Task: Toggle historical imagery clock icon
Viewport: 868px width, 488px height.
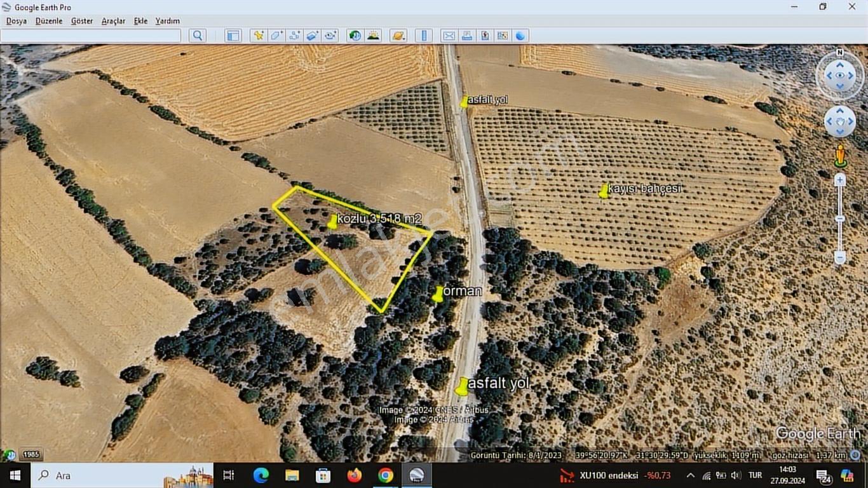Action: point(355,36)
